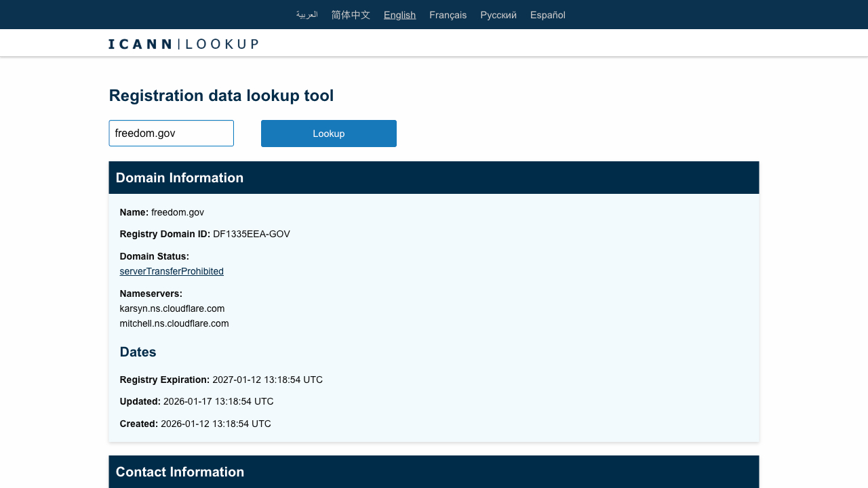Click the Dates subheading
The width and height of the screenshot is (868, 488).
click(138, 352)
